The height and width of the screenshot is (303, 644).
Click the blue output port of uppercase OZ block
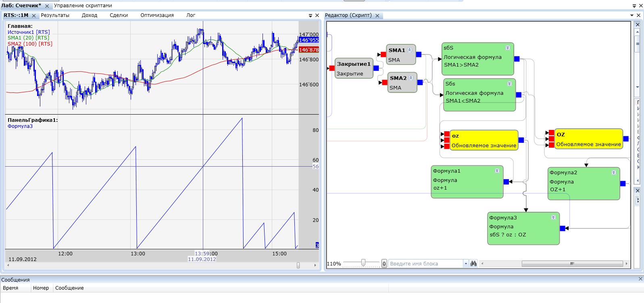coord(626,139)
